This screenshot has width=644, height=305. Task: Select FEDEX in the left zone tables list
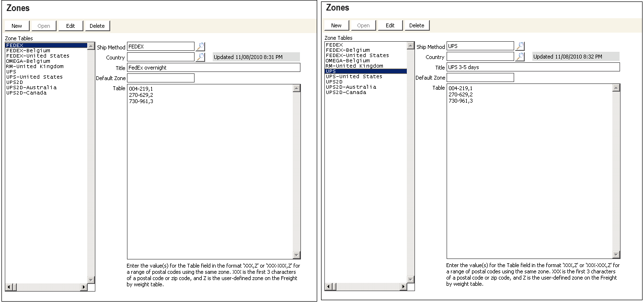pos(46,45)
